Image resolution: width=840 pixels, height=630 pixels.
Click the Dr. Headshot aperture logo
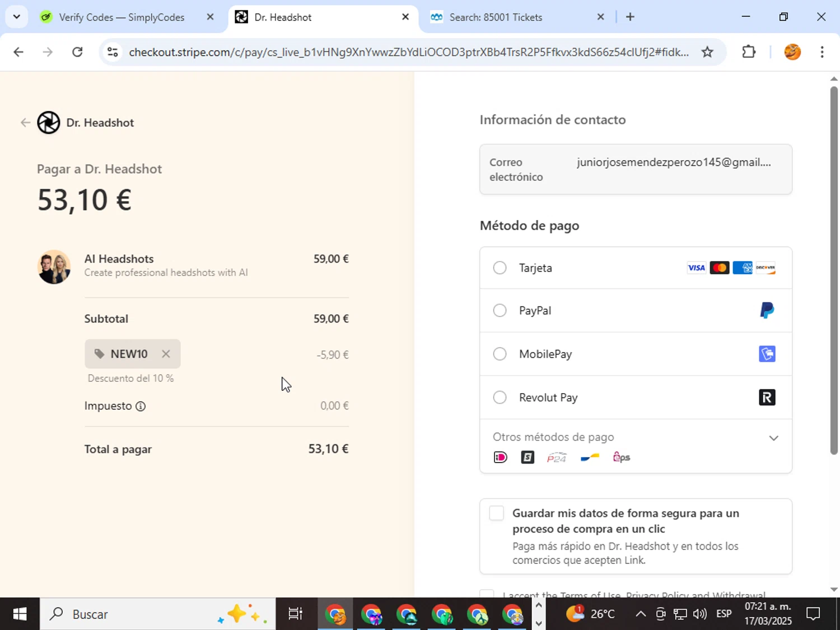[49, 123]
